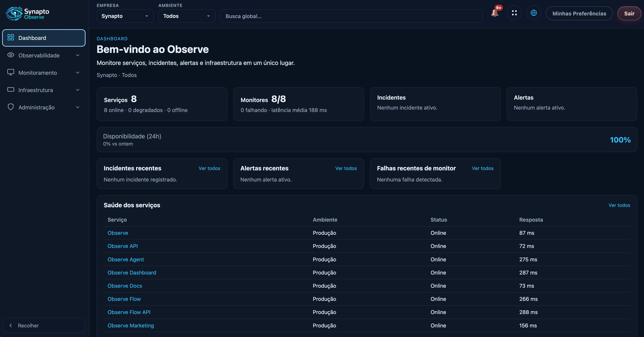Viewport: 644px width, 337px height.
Task: Click the Administração shield icon
Action: pyautogui.click(x=11, y=107)
